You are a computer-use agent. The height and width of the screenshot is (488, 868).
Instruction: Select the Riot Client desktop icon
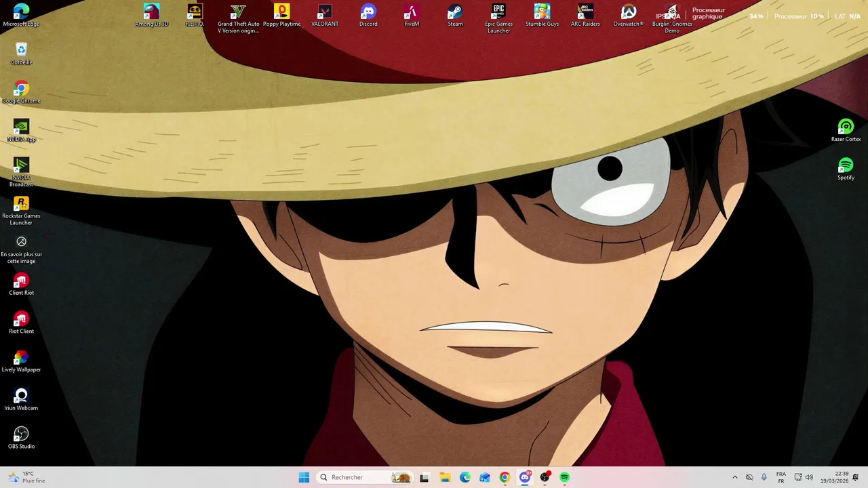21,323
